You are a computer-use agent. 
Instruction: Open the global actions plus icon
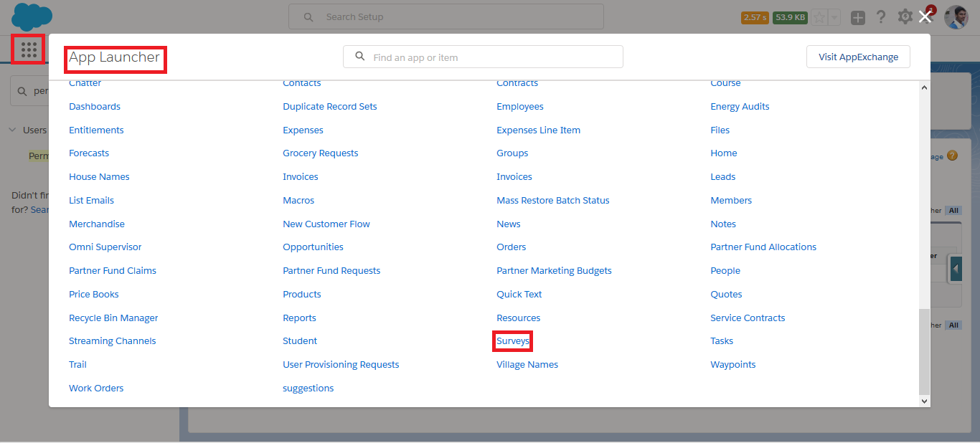tap(858, 17)
